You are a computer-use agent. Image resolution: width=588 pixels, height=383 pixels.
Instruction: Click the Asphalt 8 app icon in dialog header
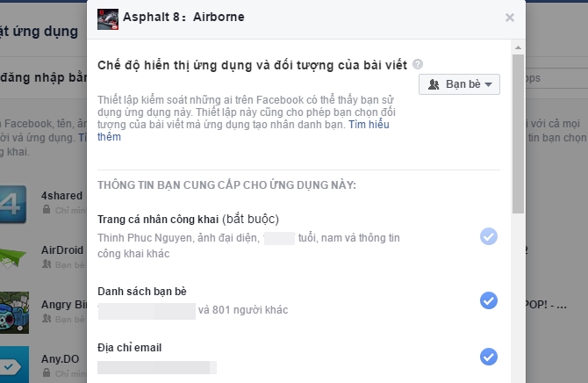[x=106, y=17]
